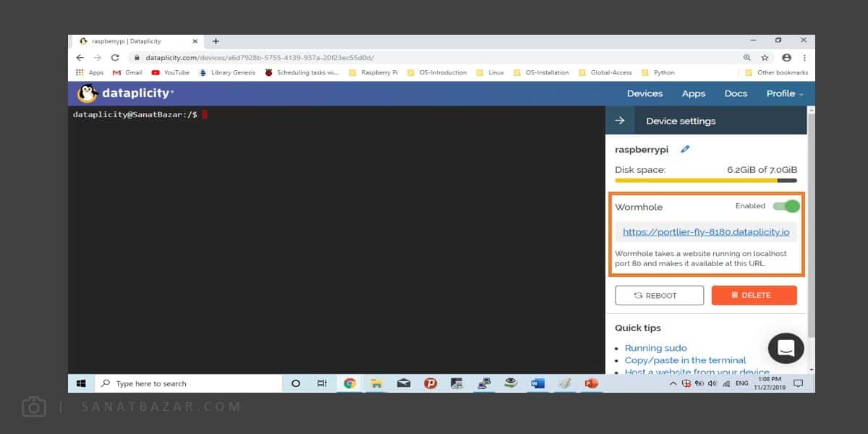Open the notification center icon

tap(799, 383)
